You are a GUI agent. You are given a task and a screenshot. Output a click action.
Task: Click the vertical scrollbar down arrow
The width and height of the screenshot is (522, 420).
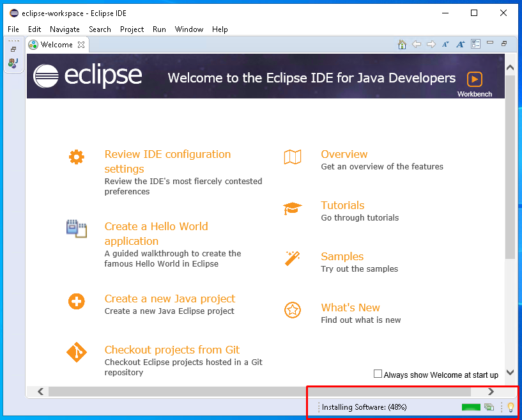point(510,372)
